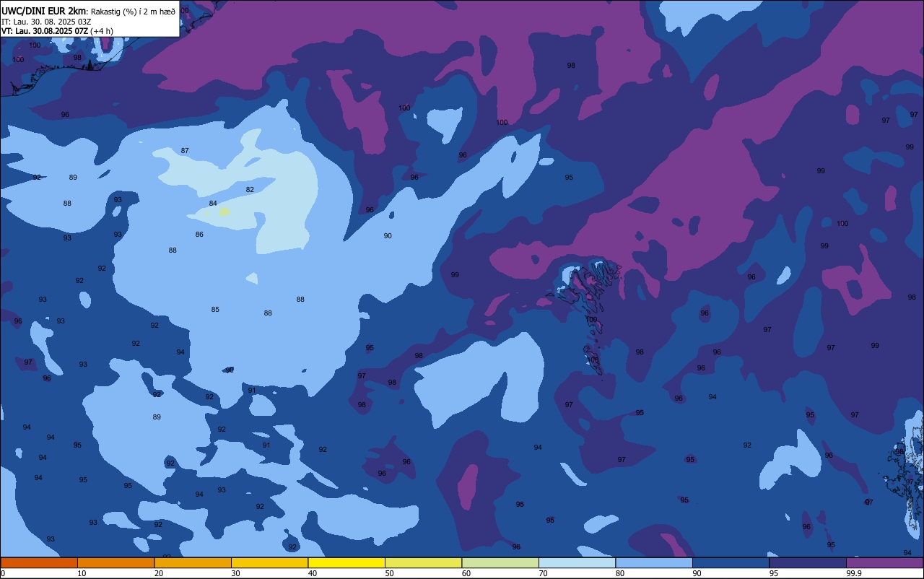Pick the 70–80 pale blue legend segment
This screenshot has width=924, height=579.
(x=577, y=562)
